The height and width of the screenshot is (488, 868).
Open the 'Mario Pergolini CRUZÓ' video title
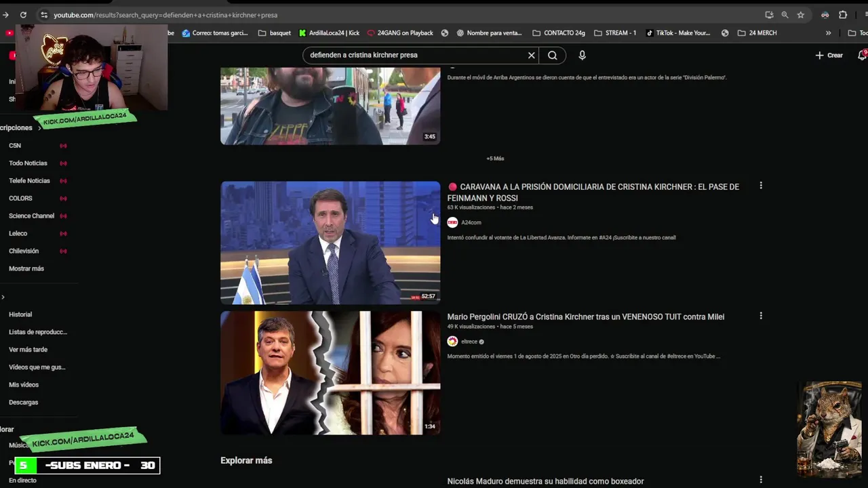click(x=586, y=317)
